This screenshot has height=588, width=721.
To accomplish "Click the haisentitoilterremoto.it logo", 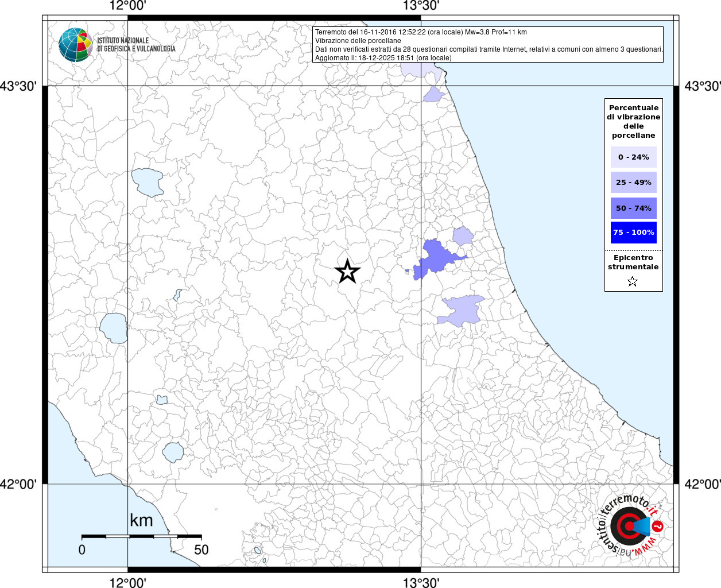I will (630, 525).
